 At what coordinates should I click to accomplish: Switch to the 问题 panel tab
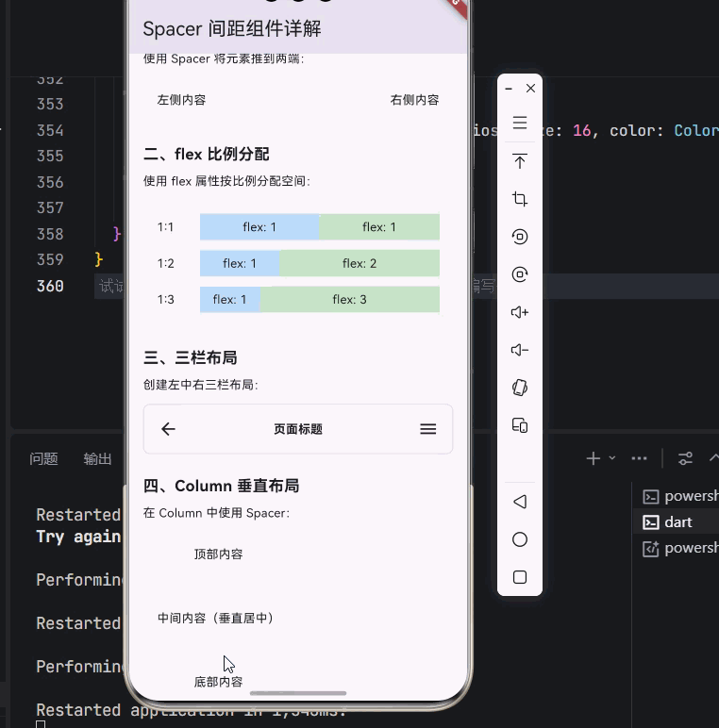pos(43,458)
